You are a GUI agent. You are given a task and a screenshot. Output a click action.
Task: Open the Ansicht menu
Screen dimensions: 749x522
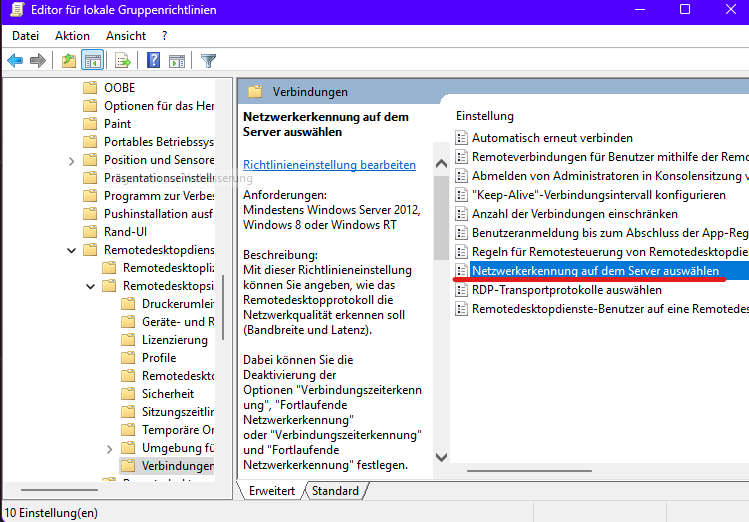click(x=126, y=36)
